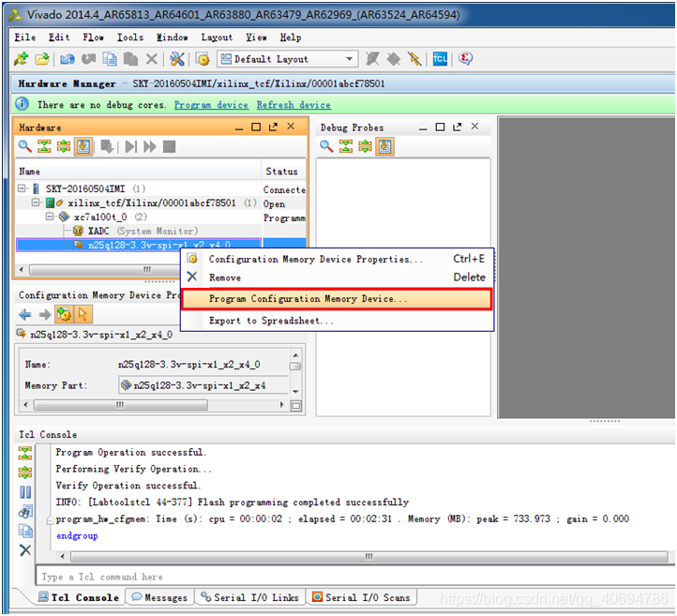Choose Configuration Memory Device Properties menu entry

(337, 259)
